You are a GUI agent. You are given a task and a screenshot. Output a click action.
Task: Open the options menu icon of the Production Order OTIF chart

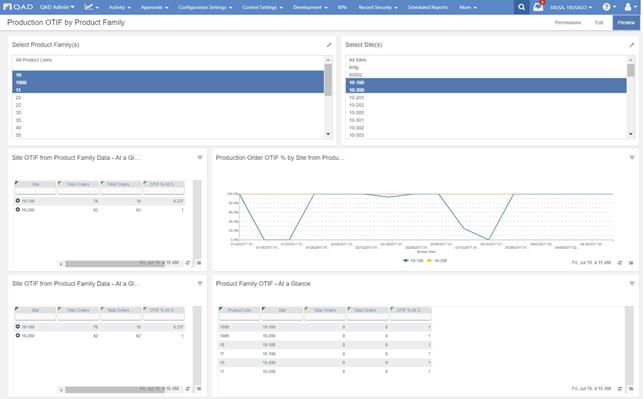coord(631,262)
